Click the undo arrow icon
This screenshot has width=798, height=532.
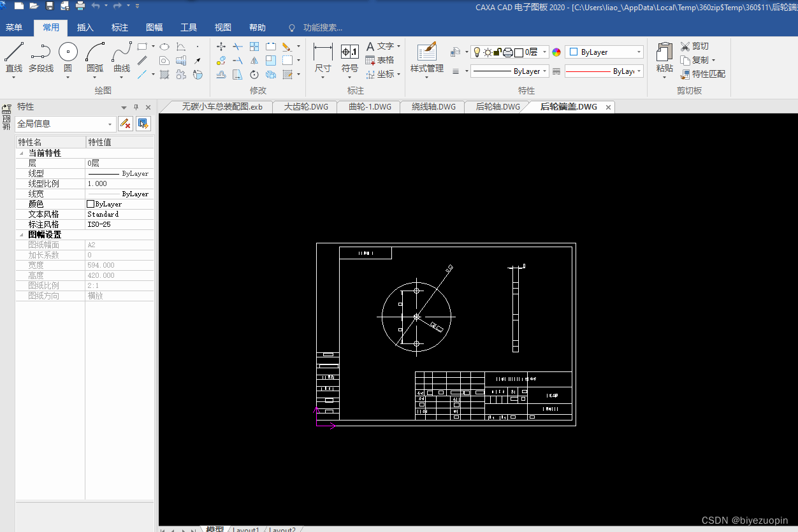[96, 6]
